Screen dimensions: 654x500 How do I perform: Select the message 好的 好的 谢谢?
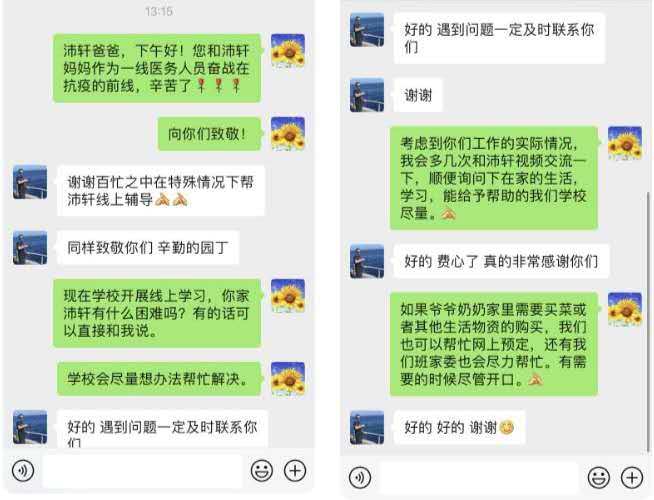(x=459, y=427)
